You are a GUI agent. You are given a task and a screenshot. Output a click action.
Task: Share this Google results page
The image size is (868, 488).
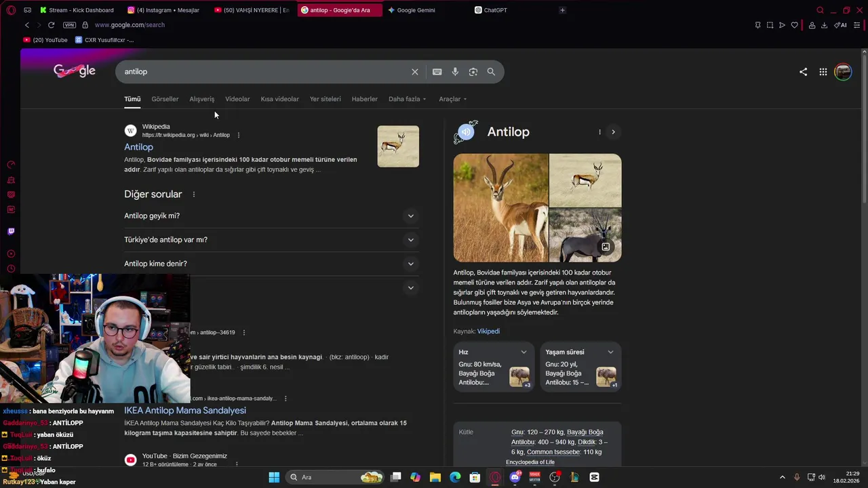pos(804,72)
